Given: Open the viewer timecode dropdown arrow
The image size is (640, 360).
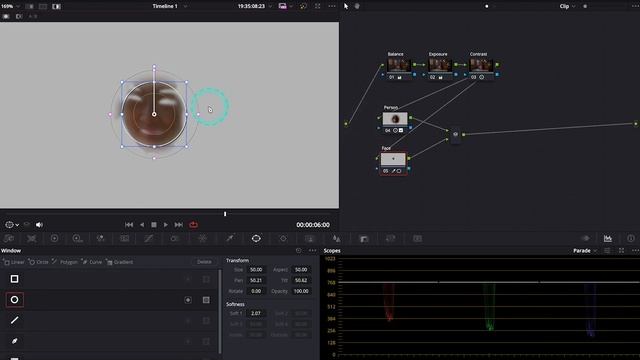Looking at the screenshot, I should point(270,6).
